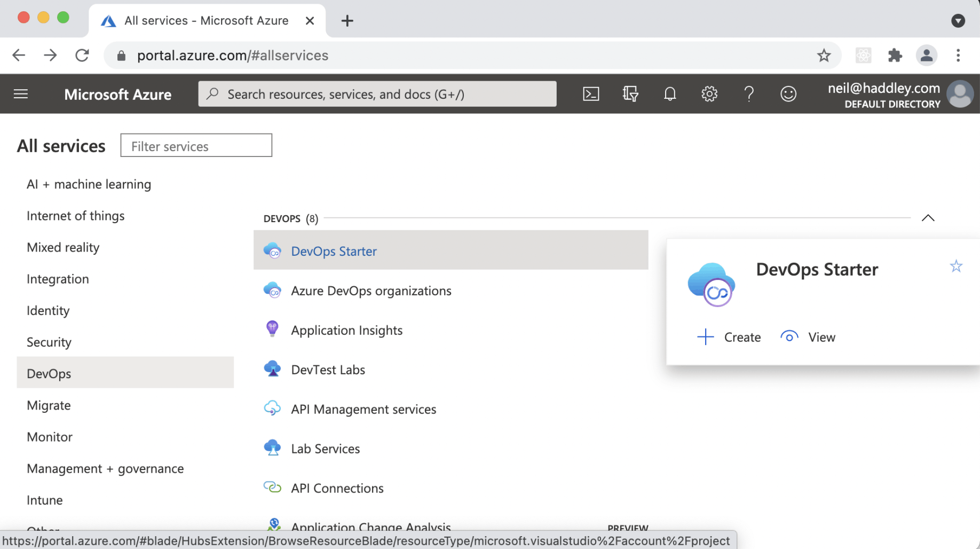This screenshot has height=549, width=980.
Task: Favorite DevOps Starter with the star
Action: [x=956, y=266]
